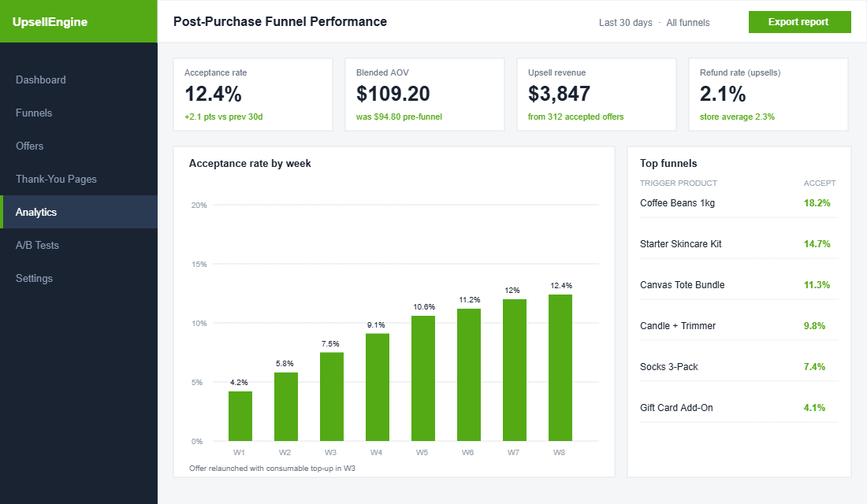The height and width of the screenshot is (504, 867).
Task: Go to Funnels in the sidebar
Action: [79, 113]
